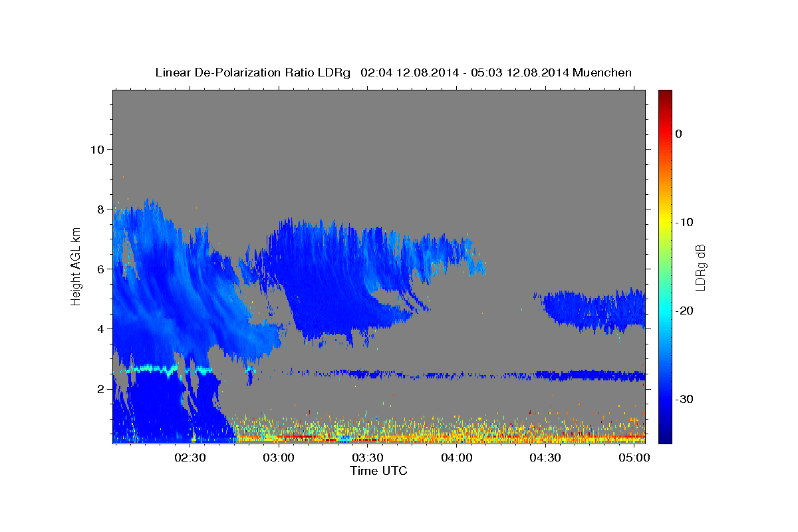
Task: Click the plot title mentioning Muenchen
Action: point(393,72)
